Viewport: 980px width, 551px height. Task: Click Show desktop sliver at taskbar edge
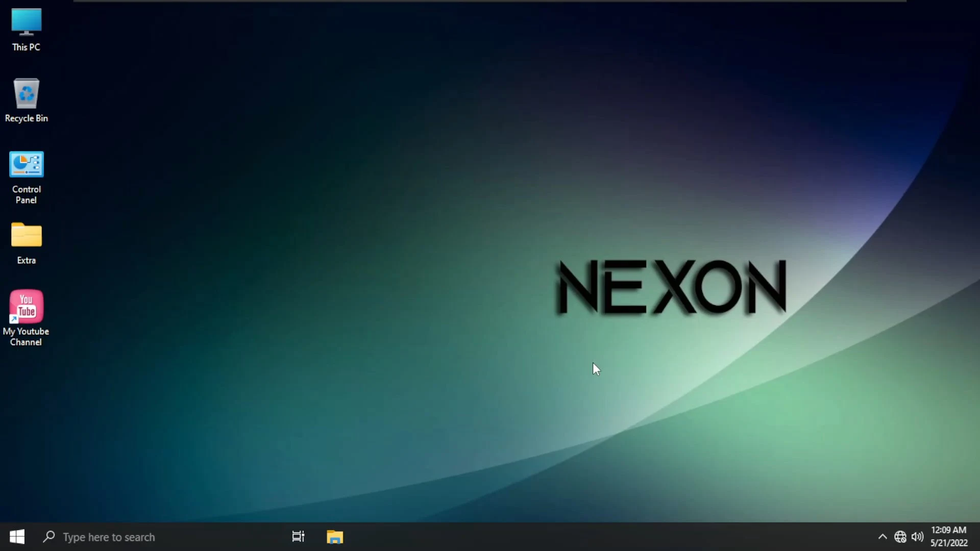point(978,537)
